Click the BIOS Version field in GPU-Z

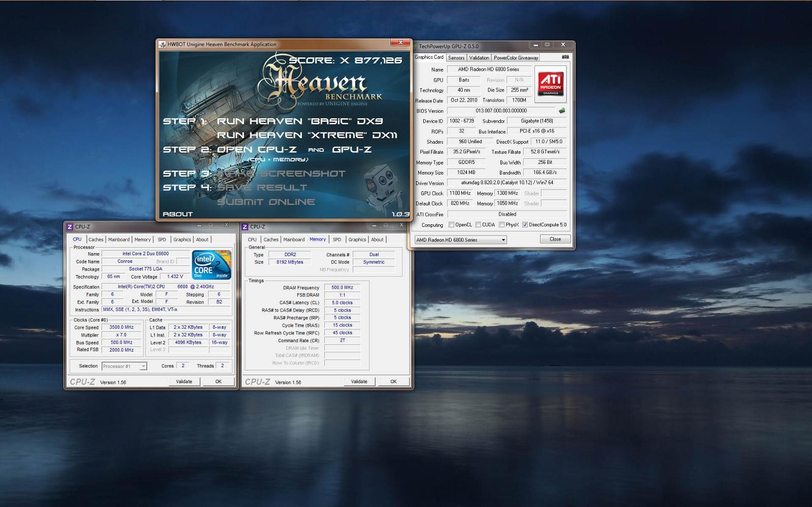pos(501,111)
